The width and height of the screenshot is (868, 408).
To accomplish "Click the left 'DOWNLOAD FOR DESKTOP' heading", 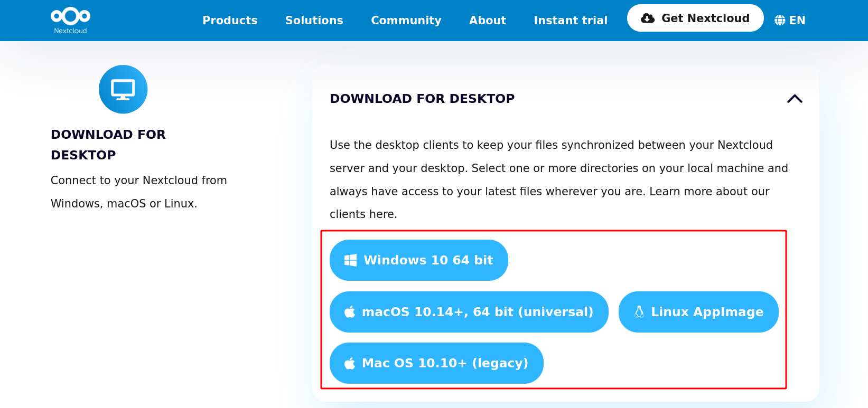I will click(x=108, y=145).
